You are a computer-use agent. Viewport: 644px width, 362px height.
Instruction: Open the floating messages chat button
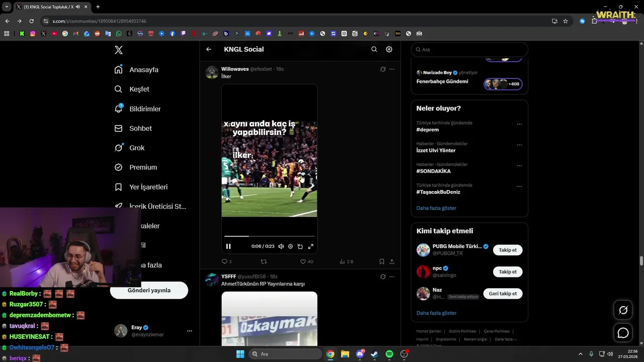coord(623,333)
